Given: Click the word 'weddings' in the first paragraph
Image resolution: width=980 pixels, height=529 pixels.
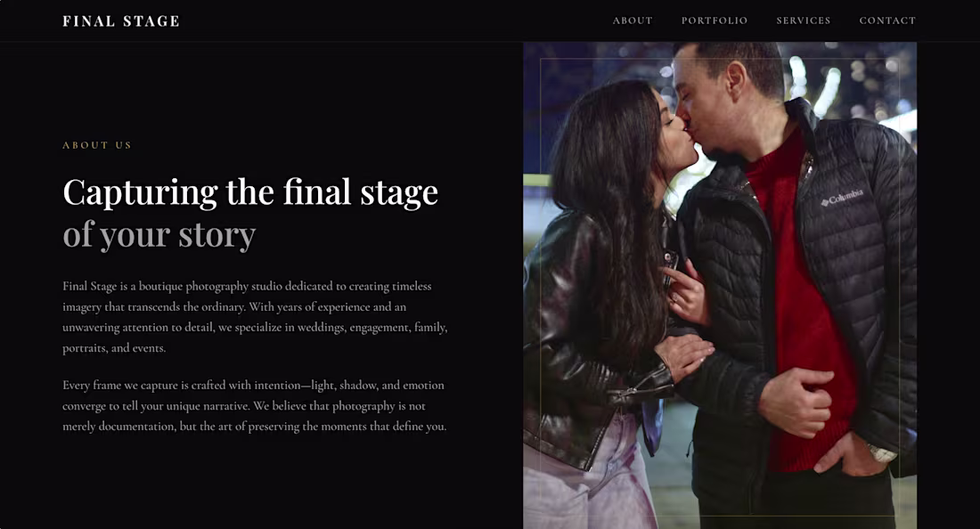Looking at the screenshot, I should tap(321, 327).
